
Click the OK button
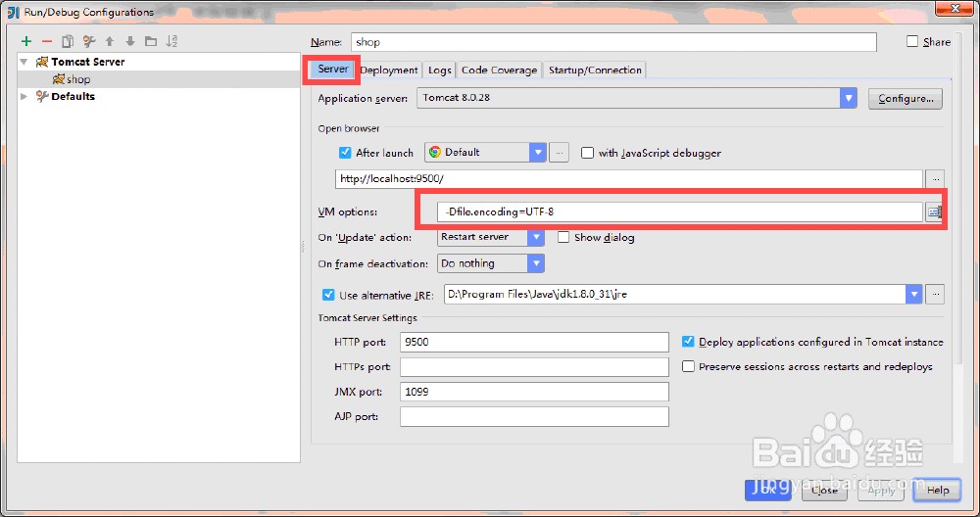(x=768, y=490)
